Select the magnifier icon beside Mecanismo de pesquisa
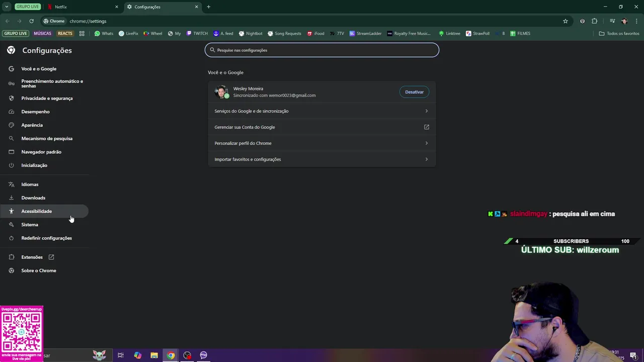Image resolution: width=644 pixels, height=362 pixels. point(11,138)
